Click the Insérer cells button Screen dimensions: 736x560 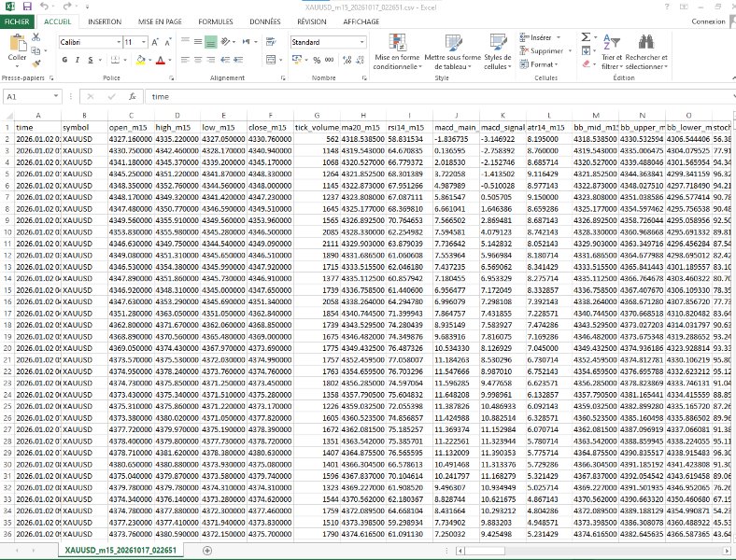pyautogui.click(x=535, y=37)
